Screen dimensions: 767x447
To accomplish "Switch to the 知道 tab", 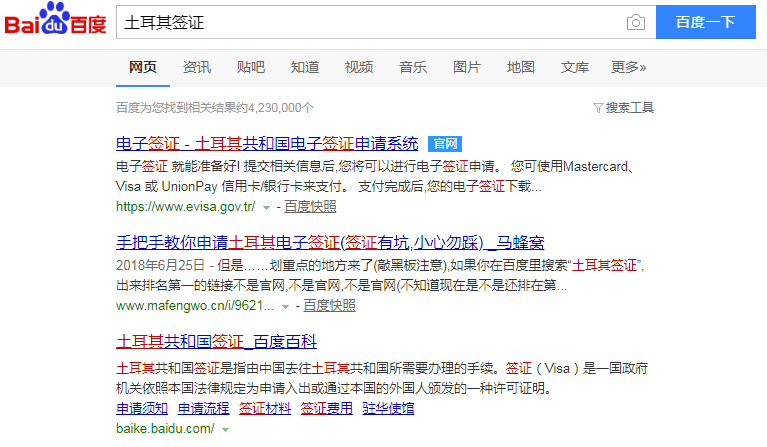I will [x=305, y=67].
